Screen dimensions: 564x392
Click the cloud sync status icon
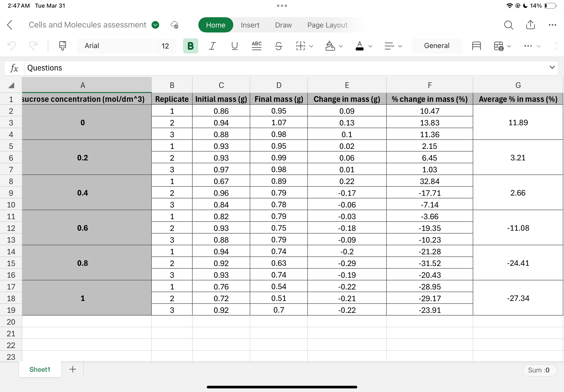tap(174, 25)
